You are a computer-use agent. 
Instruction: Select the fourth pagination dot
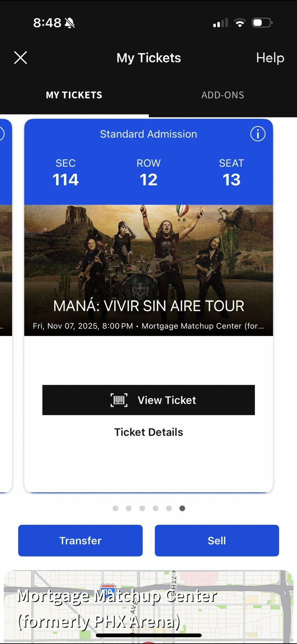coord(155,508)
